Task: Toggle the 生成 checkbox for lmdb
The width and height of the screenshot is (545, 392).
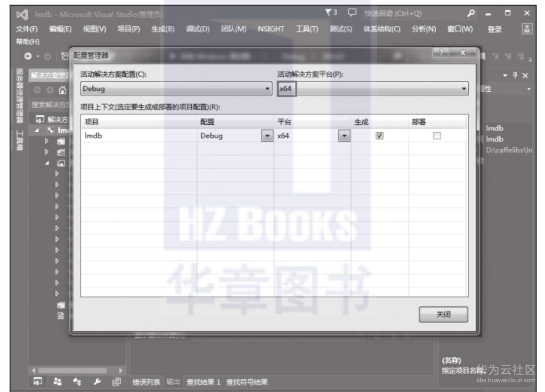Action: point(380,136)
